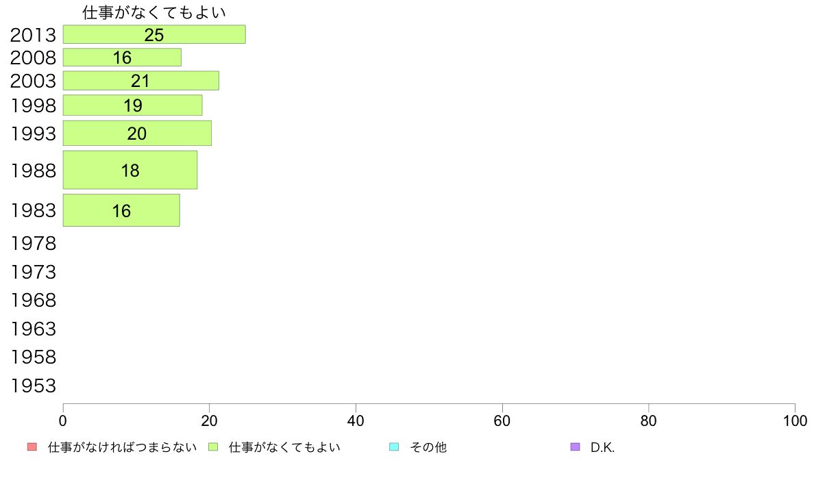Click the 40 tick label on x-axis
This screenshot has width=814, height=504.
coord(356,421)
